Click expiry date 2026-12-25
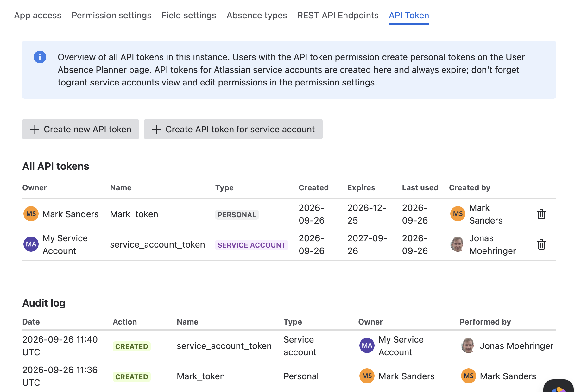 [x=367, y=214]
